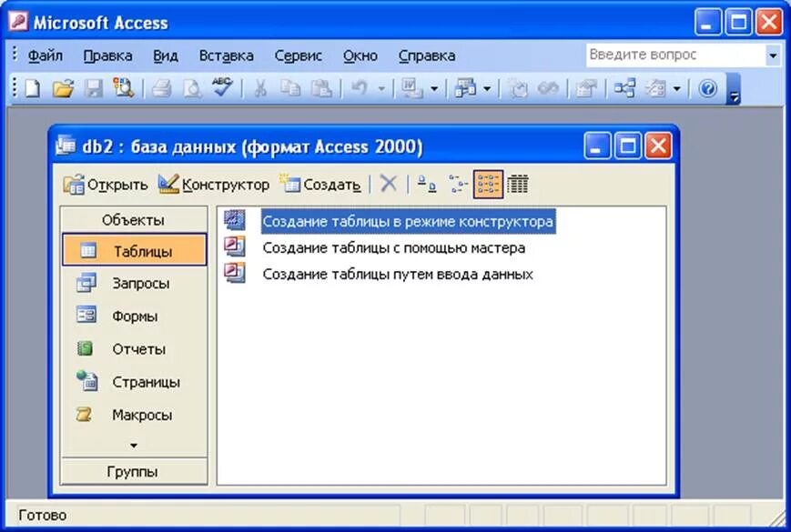Click the Paste clipboard icon
Screen dimensions: 791x532
320,89
